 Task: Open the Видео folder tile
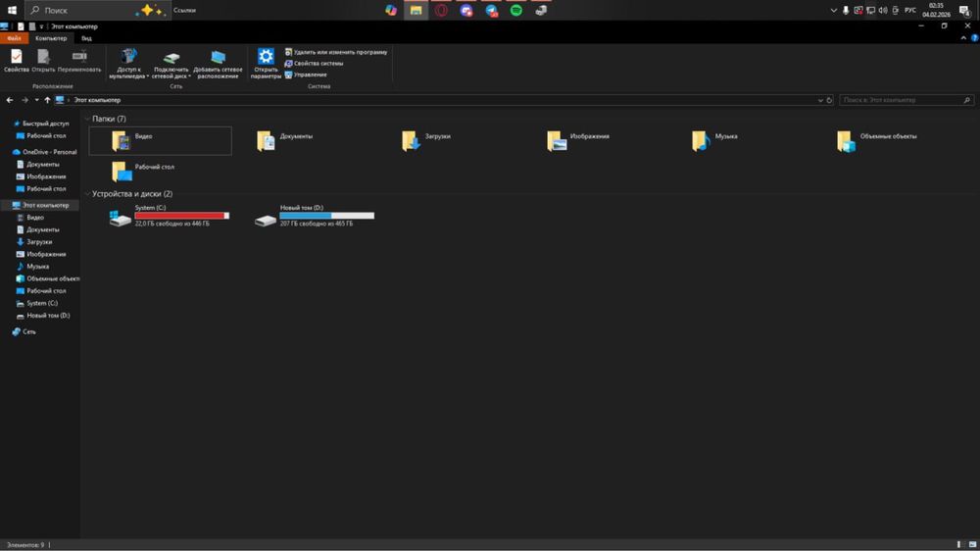point(160,141)
